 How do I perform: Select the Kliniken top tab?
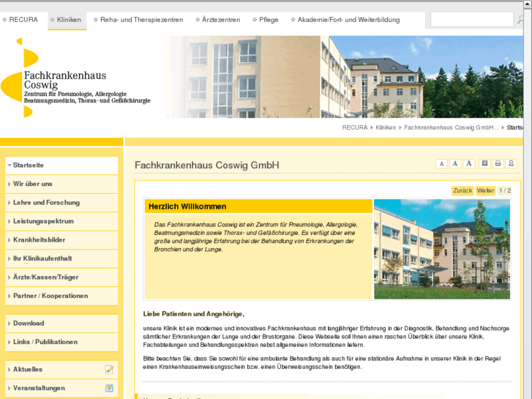(x=67, y=20)
